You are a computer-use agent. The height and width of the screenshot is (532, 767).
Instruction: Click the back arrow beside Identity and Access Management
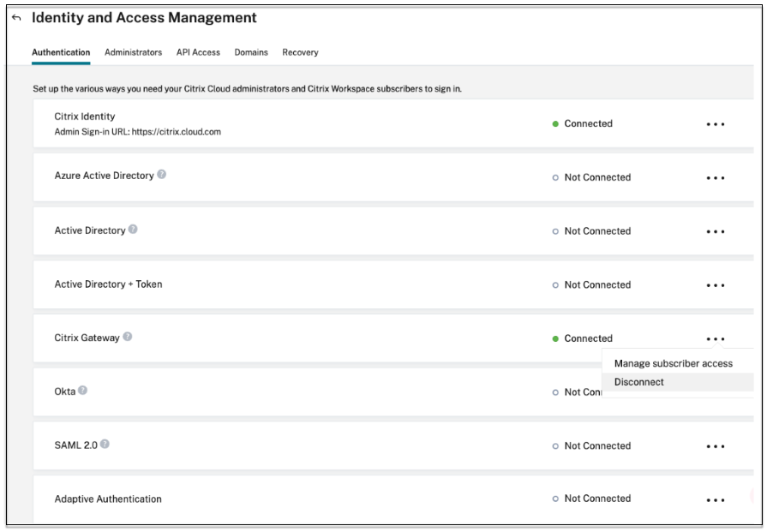pyautogui.click(x=16, y=19)
